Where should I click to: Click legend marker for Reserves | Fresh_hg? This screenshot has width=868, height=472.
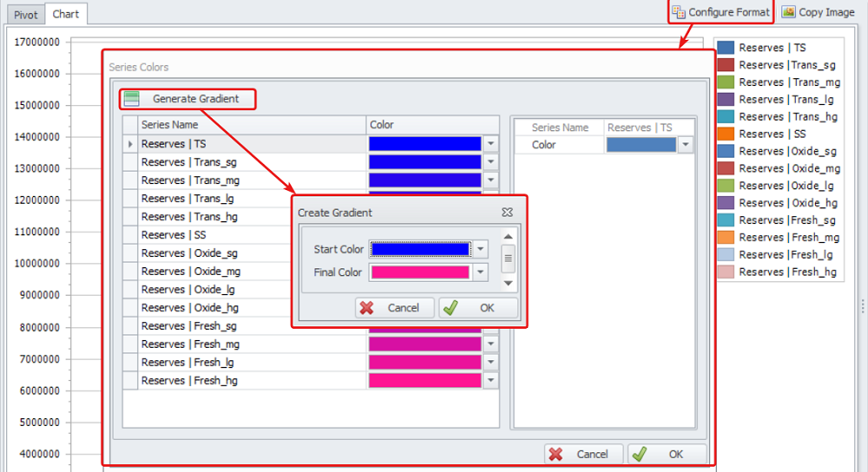coord(726,272)
